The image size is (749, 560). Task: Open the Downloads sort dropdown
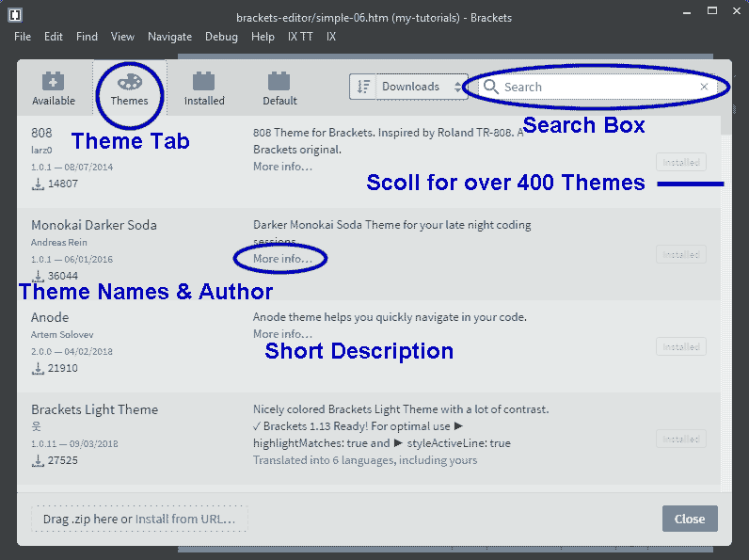tap(422, 87)
